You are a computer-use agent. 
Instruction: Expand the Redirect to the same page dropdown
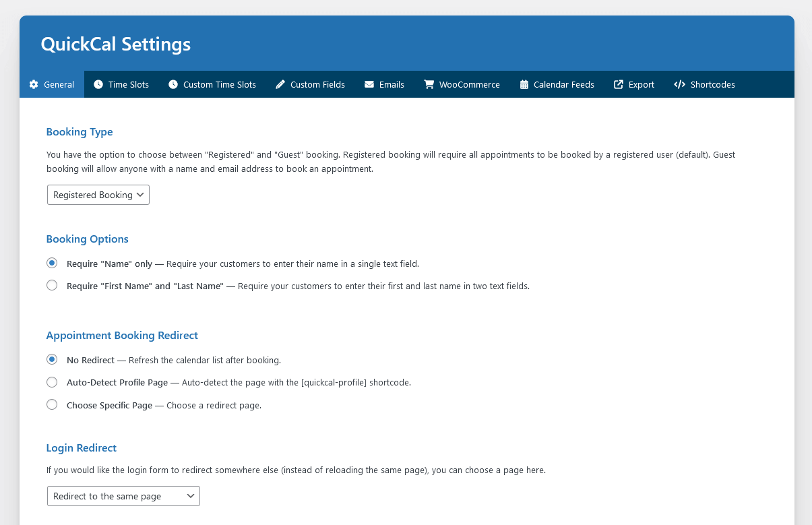click(x=123, y=496)
